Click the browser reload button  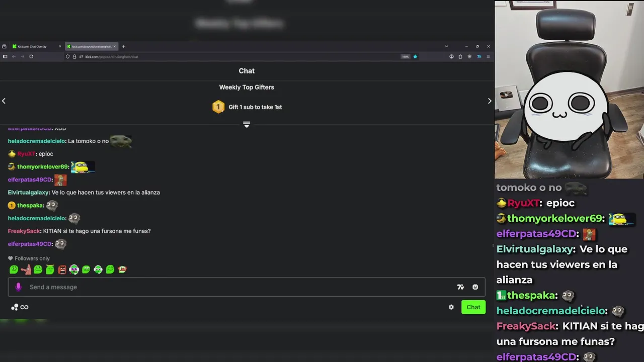click(31, 56)
